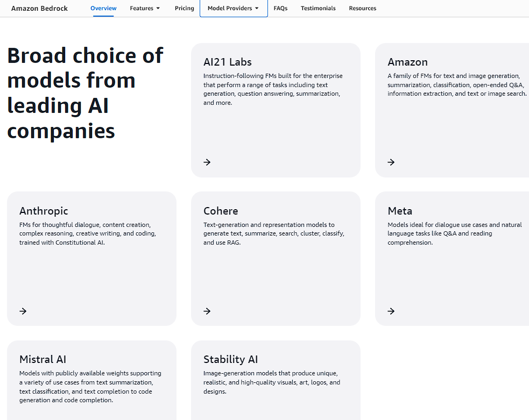Screen dimensions: 529x420
Task: Select the Resources menu item
Action: (362, 9)
